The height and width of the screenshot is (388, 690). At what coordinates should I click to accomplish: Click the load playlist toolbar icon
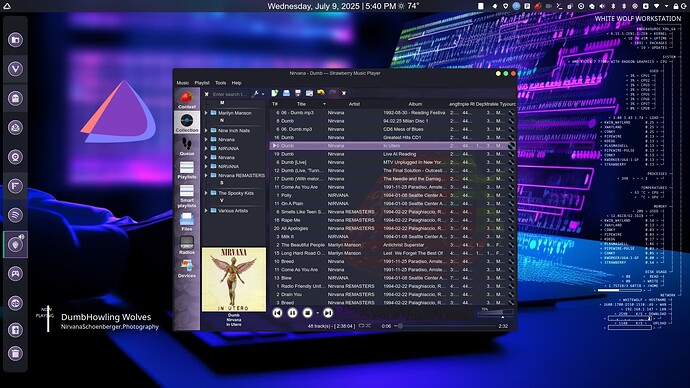286,93
